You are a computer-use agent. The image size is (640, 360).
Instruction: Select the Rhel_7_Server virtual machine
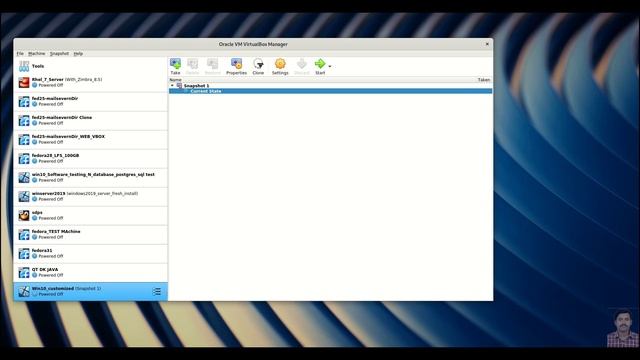point(91,82)
